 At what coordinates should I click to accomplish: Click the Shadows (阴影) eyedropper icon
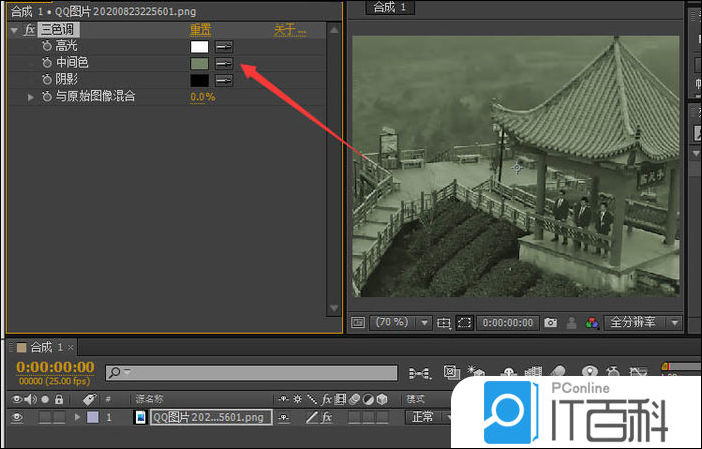(224, 80)
